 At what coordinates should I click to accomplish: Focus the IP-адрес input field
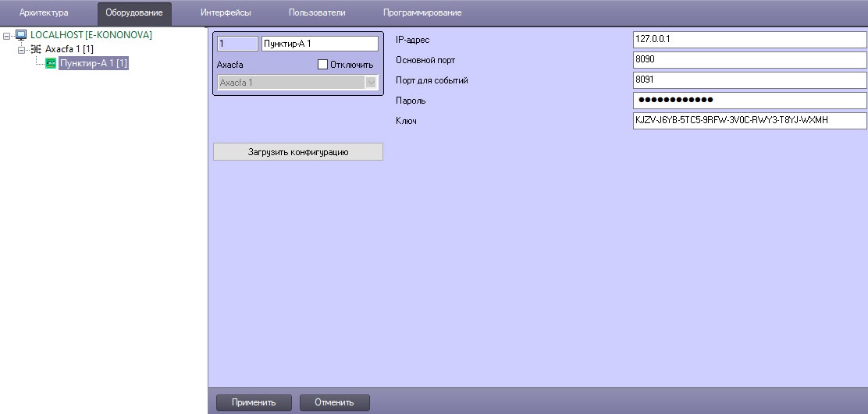749,40
